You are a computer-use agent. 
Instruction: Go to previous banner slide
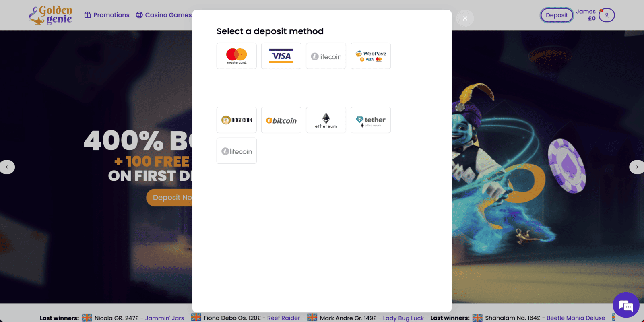(7, 167)
